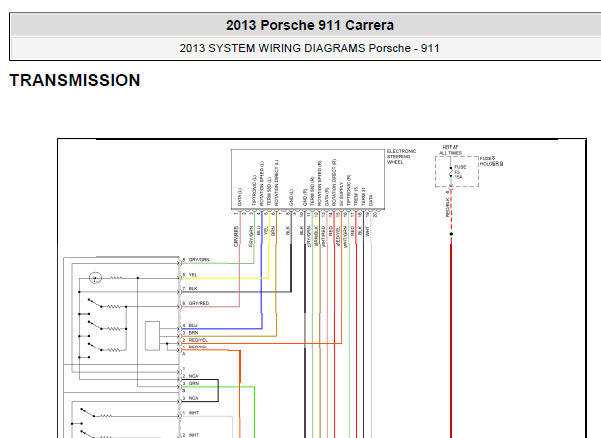Click the horizontal "BRN" label at connector pin 3
Image resolution: width=601 pixels, height=438 pixels.
point(193,333)
